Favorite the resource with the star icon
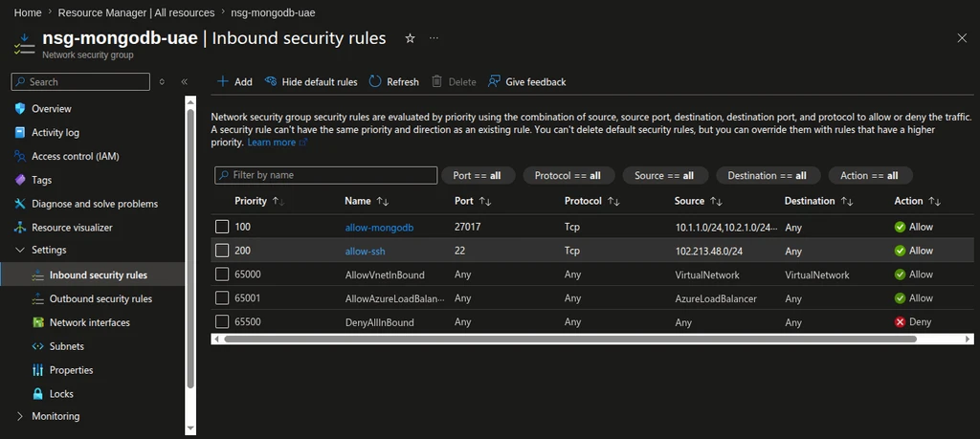The image size is (980, 439). (x=410, y=38)
